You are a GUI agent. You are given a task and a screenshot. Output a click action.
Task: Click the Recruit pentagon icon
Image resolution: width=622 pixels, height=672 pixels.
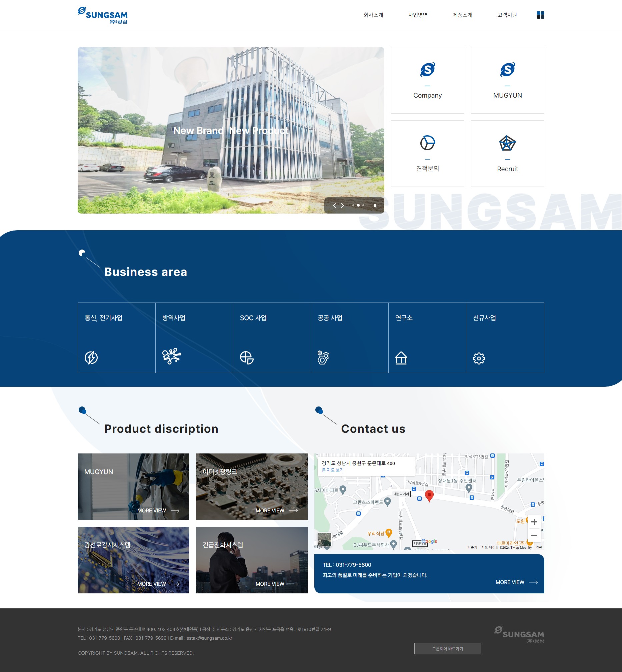coord(508,143)
